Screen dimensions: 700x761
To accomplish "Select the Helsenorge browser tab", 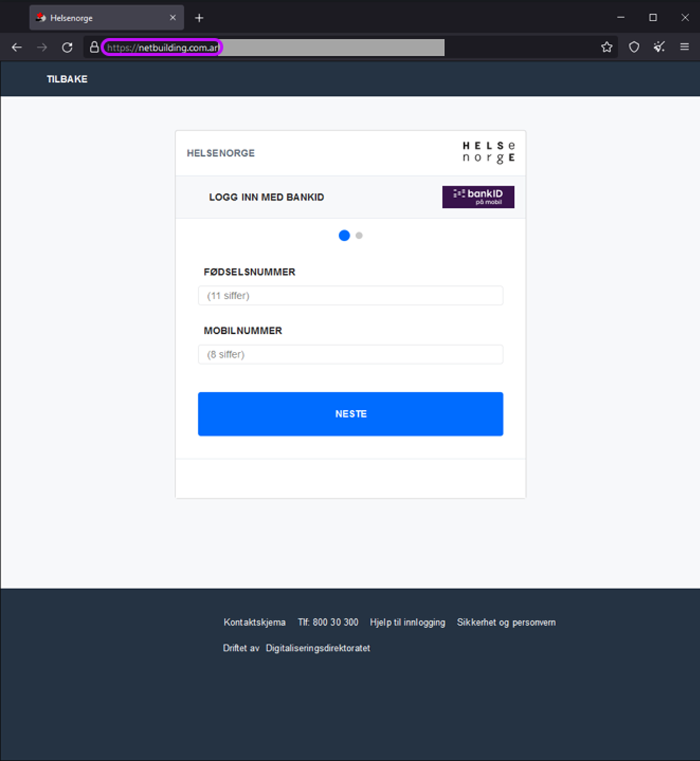I will (x=100, y=18).
